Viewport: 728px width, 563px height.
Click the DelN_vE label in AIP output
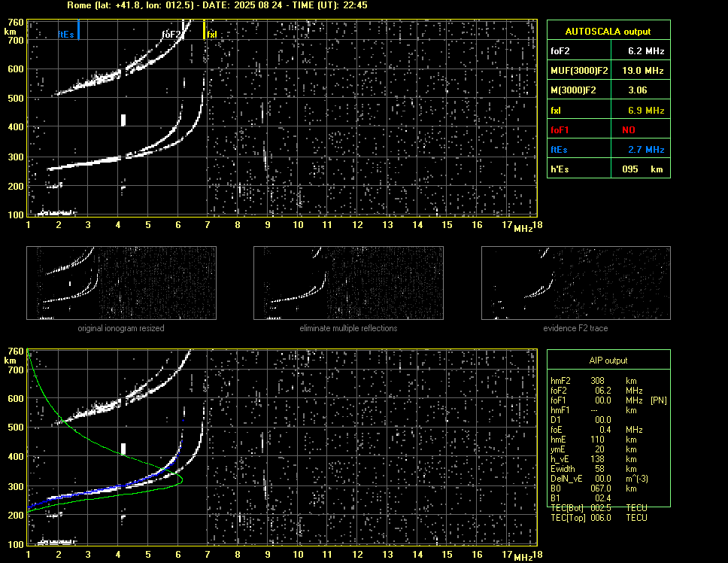coord(566,479)
